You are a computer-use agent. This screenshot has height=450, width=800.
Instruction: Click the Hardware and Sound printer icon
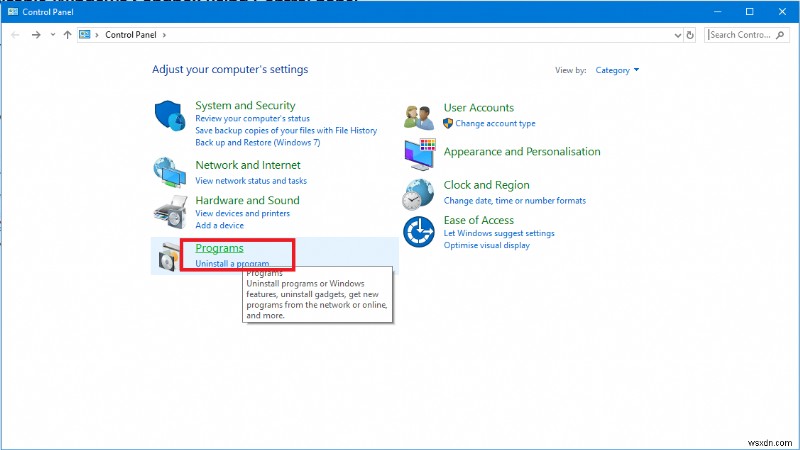pyautogui.click(x=170, y=212)
